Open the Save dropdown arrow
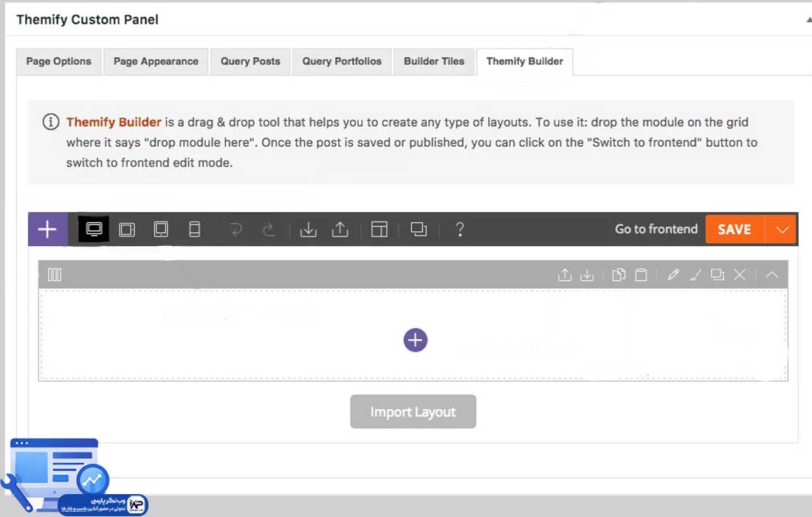 (782, 229)
